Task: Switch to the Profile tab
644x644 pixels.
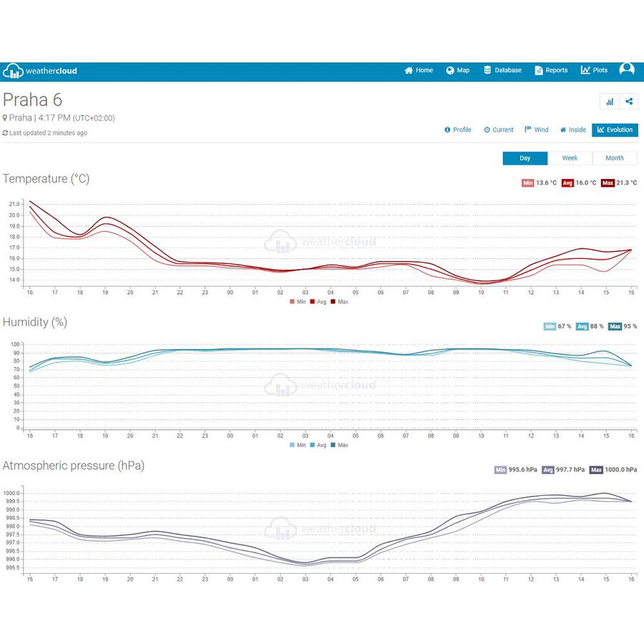Action: pyautogui.click(x=458, y=130)
